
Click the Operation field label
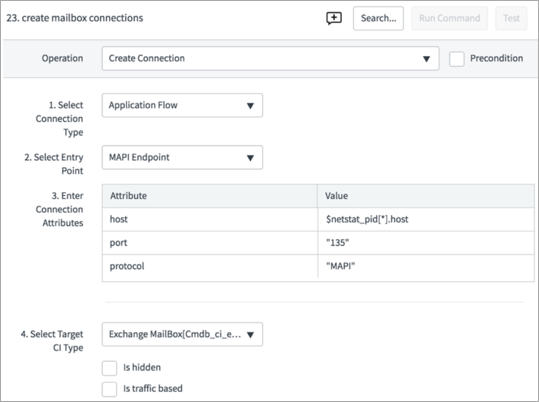pos(62,58)
